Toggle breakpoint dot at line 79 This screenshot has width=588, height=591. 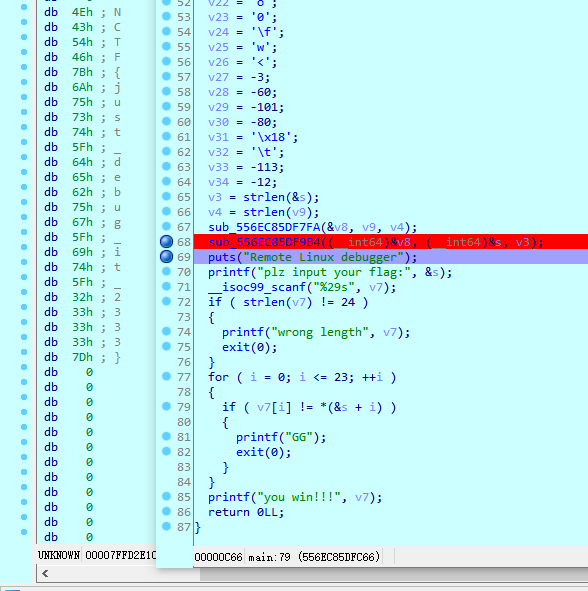pos(166,406)
